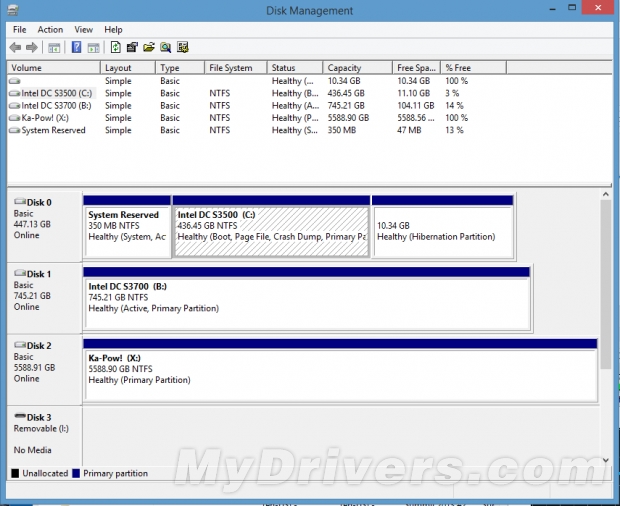This screenshot has width=620, height=506.
Task: Click the Disk Management title bar icon
Action: [x=13, y=9]
